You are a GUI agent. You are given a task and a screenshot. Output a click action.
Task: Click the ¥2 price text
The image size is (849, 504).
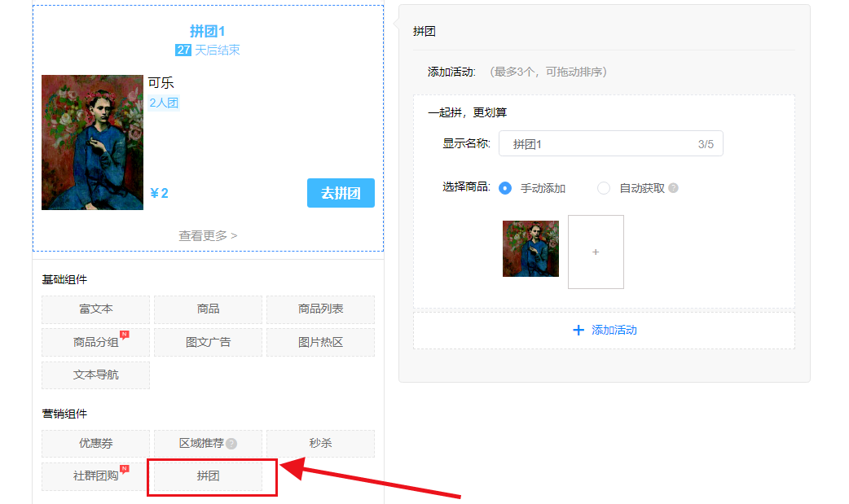click(x=159, y=193)
